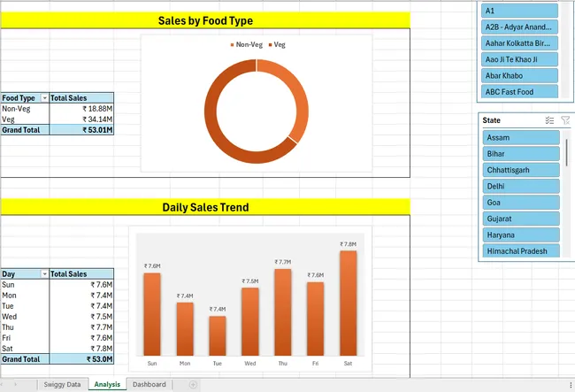Viewport: 575px width, 392px height.
Task: Open Day filter dropdown
Action: 44,274
